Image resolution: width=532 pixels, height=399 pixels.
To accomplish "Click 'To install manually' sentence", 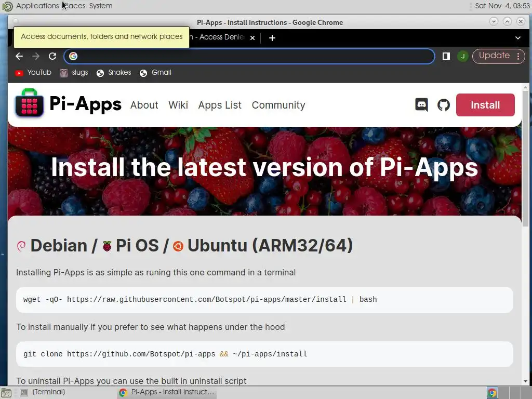I will [150, 327].
